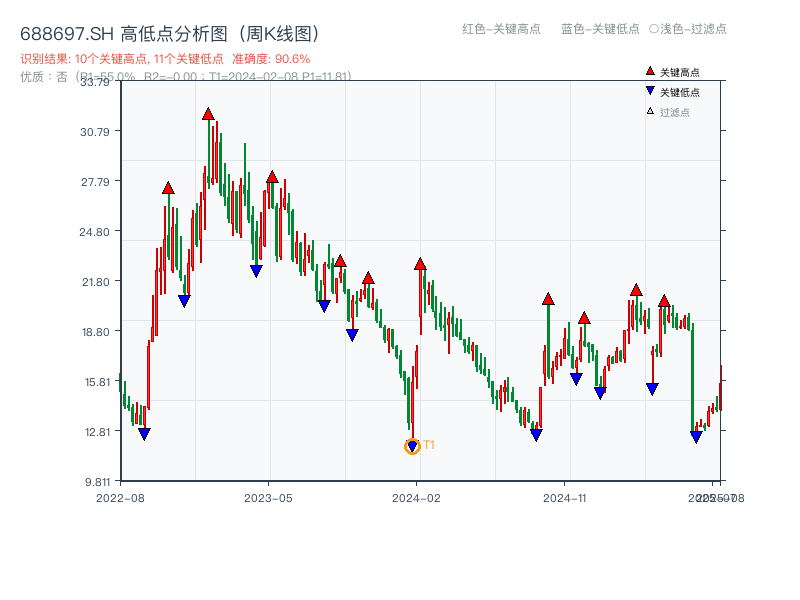Click the rightmost blue key-low triangle marker
This screenshot has width=800, height=600.
697,437
